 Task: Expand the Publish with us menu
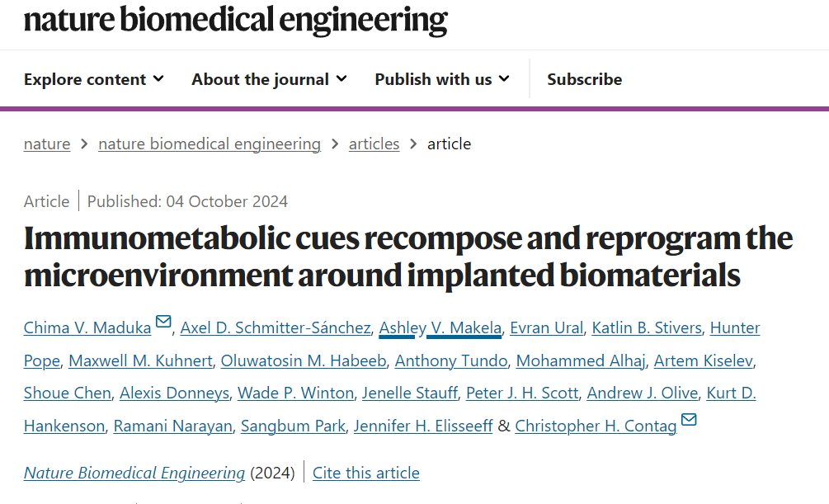(442, 79)
